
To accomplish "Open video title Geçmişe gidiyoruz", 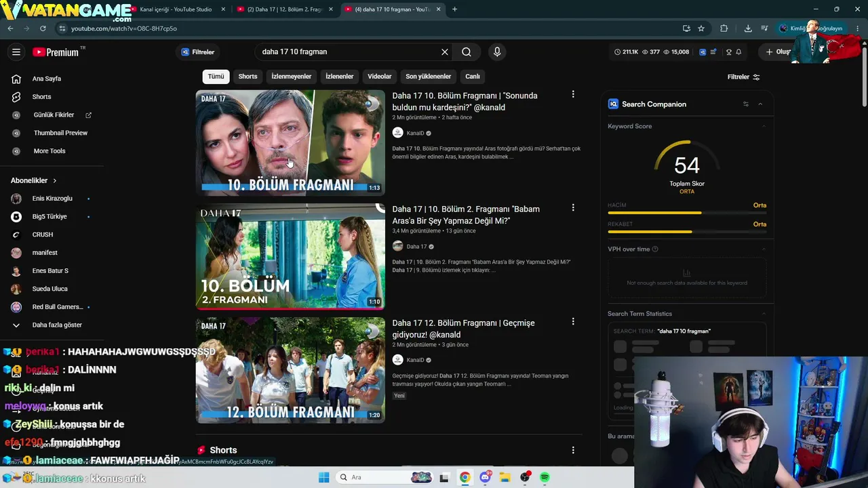I will coord(464,329).
